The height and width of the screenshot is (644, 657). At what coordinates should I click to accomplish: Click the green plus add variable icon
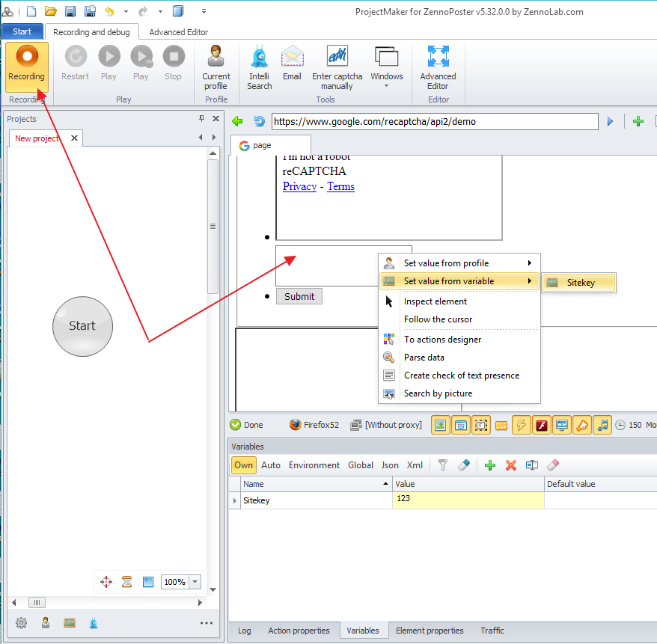pos(490,465)
